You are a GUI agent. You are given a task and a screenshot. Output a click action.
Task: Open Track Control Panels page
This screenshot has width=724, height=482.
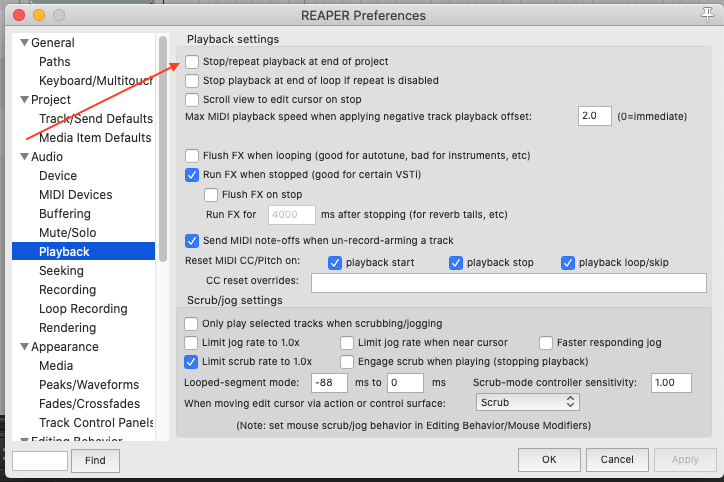pyautogui.click(x=96, y=422)
